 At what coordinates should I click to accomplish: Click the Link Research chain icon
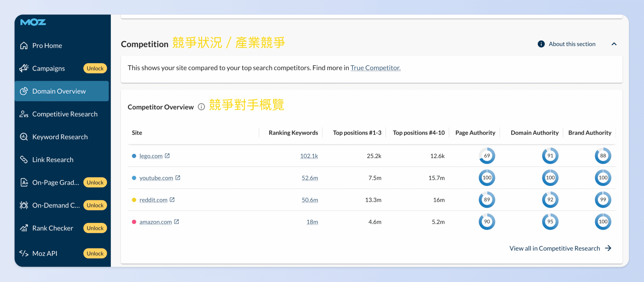point(24,159)
